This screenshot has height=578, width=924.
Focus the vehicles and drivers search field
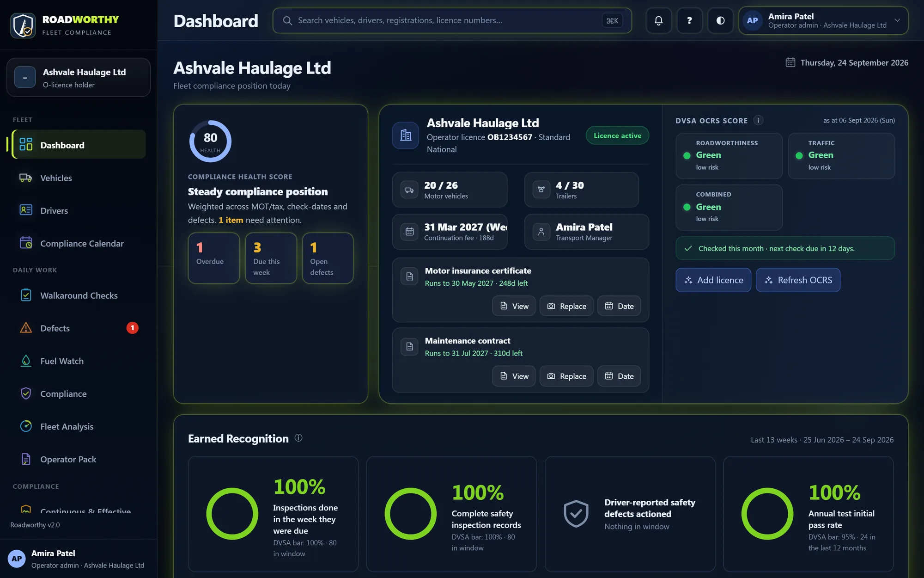[x=452, y=20]
